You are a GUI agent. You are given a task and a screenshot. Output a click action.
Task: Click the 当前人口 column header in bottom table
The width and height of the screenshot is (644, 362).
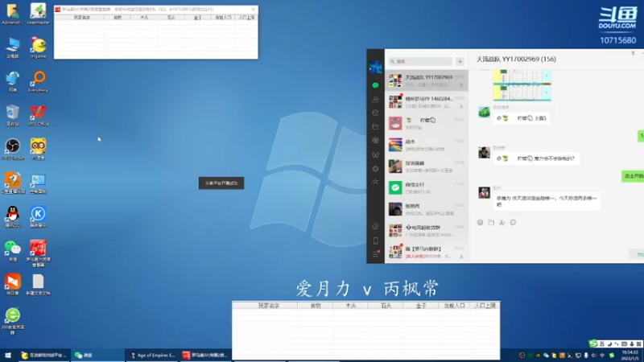tap(454, 306)
